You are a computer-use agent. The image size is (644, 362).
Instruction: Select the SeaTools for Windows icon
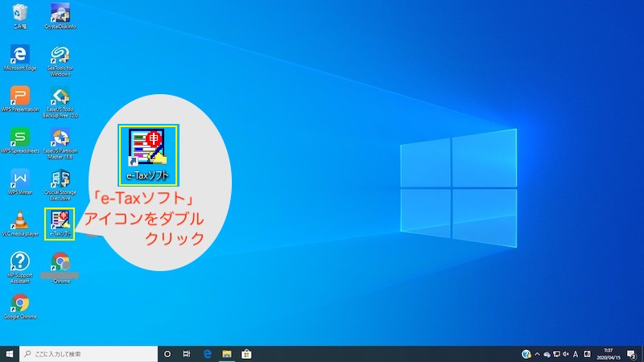click(x=60, y=61)
